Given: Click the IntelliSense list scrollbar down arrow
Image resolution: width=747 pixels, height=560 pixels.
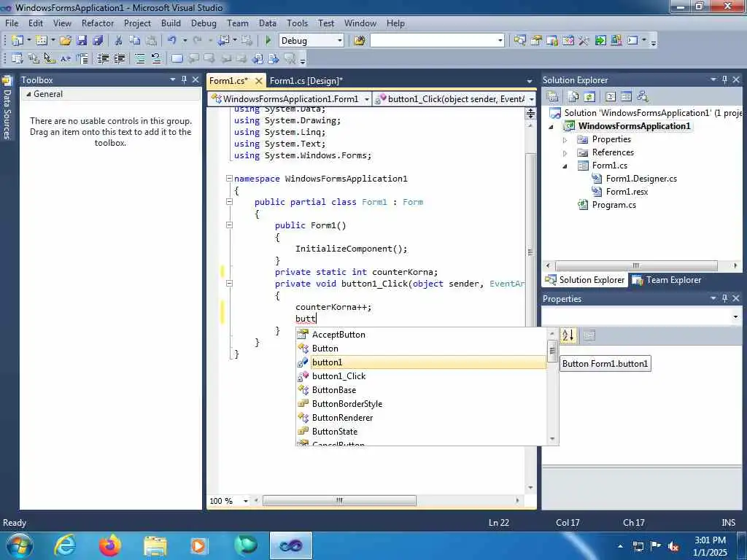Looking at the screenshot, I should pyautogui.click(x=552, y=439).
